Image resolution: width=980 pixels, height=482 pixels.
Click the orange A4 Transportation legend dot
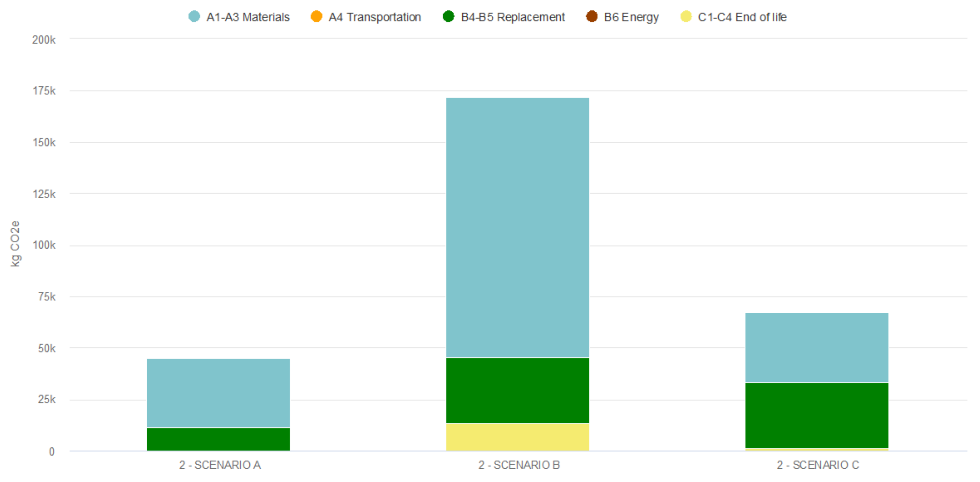[316, 16]
